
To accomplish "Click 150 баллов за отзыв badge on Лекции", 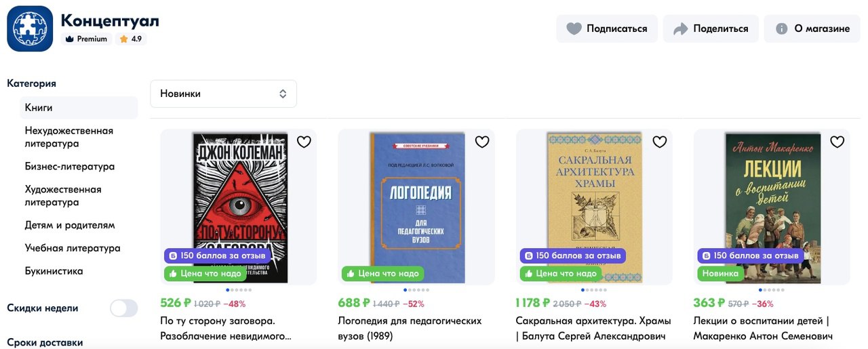I will 750,256.
